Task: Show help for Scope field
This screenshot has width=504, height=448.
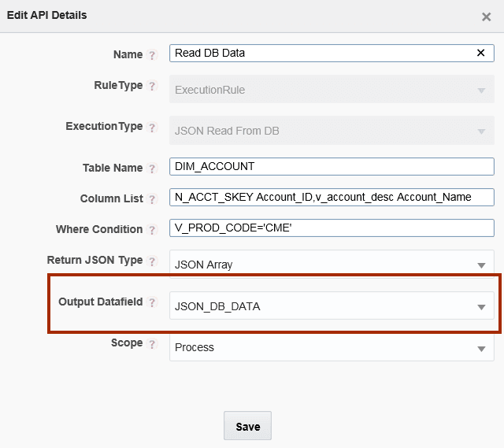Action: click(x=152, y=343)
